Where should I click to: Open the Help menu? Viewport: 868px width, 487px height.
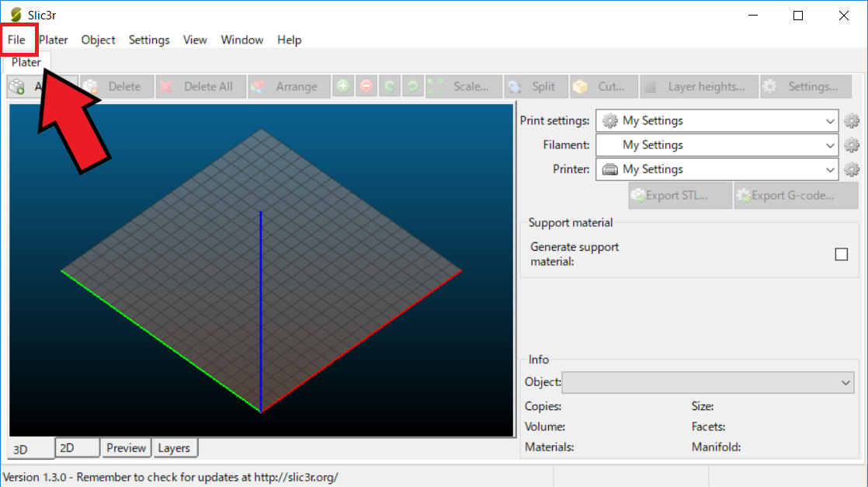pos(289,40)
